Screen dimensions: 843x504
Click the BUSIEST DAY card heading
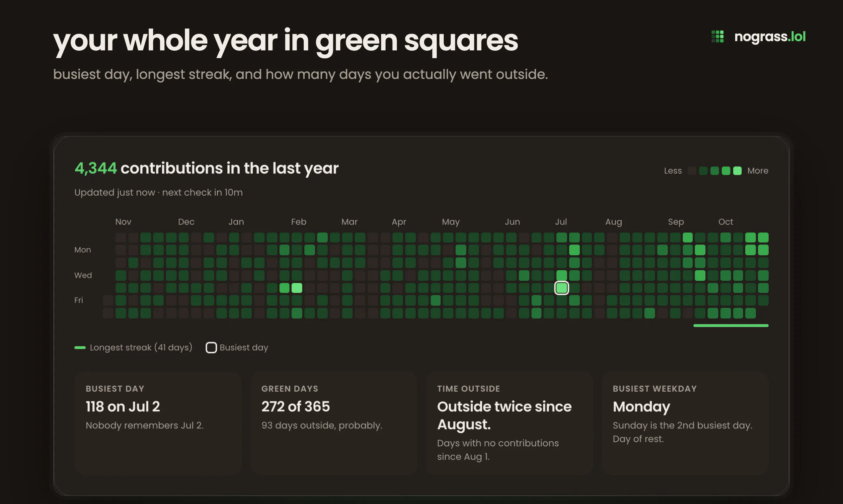115,389
